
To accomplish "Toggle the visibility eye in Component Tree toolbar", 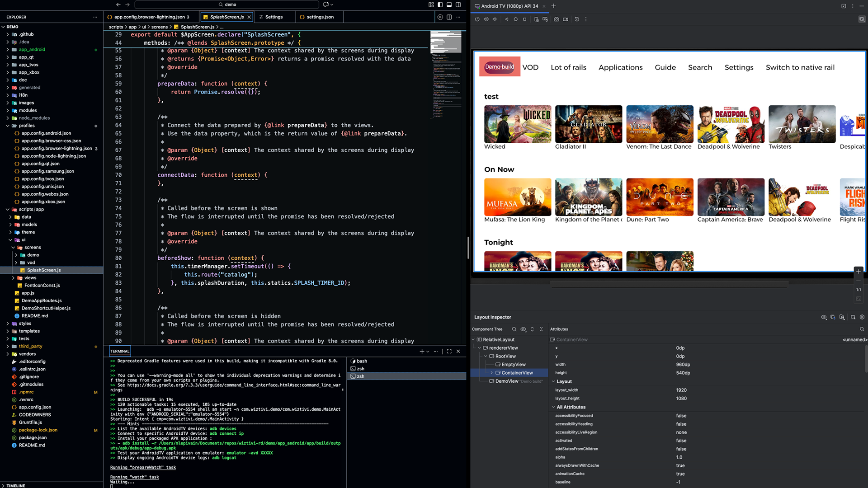I will click(524, 329).
